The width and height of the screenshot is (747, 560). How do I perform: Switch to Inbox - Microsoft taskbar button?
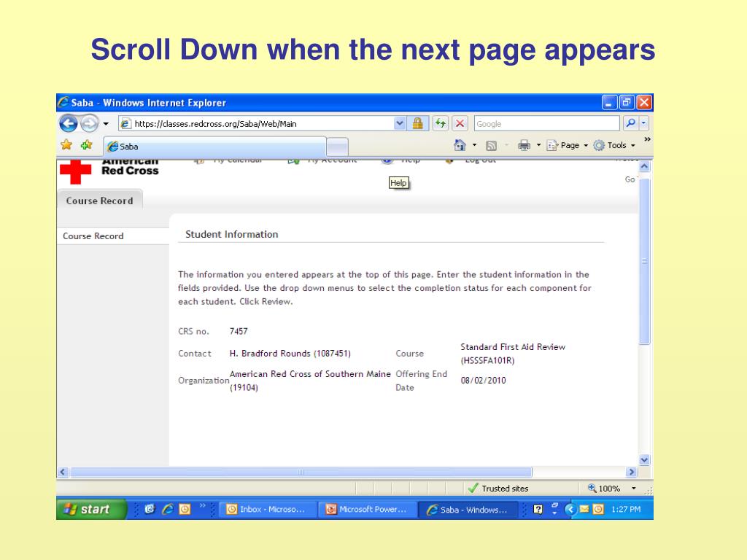pyautogui.click(x=268, y=509)
